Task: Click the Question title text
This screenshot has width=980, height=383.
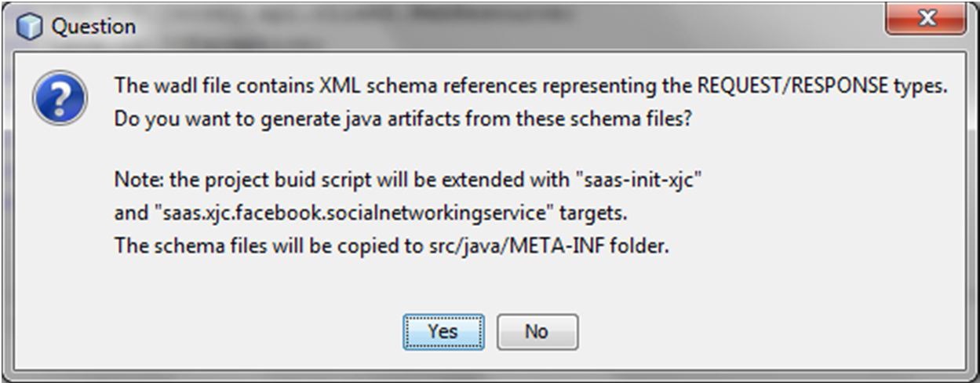Action: (x=93, y=27)
